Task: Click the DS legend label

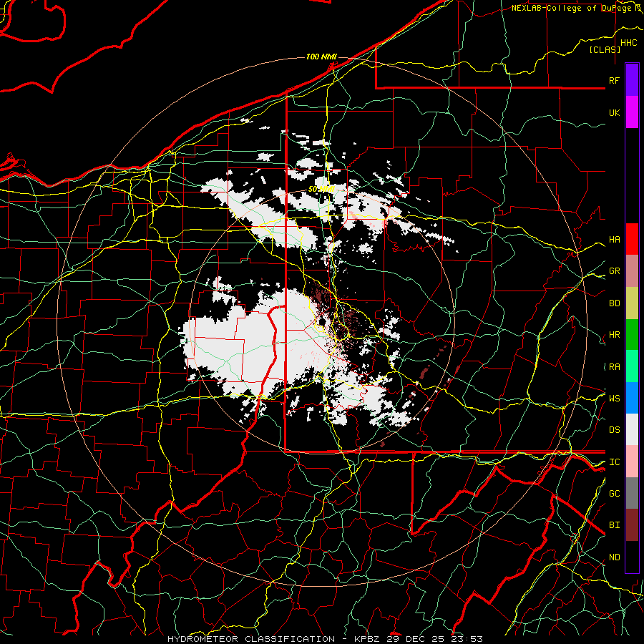Action: pos(614,429)
